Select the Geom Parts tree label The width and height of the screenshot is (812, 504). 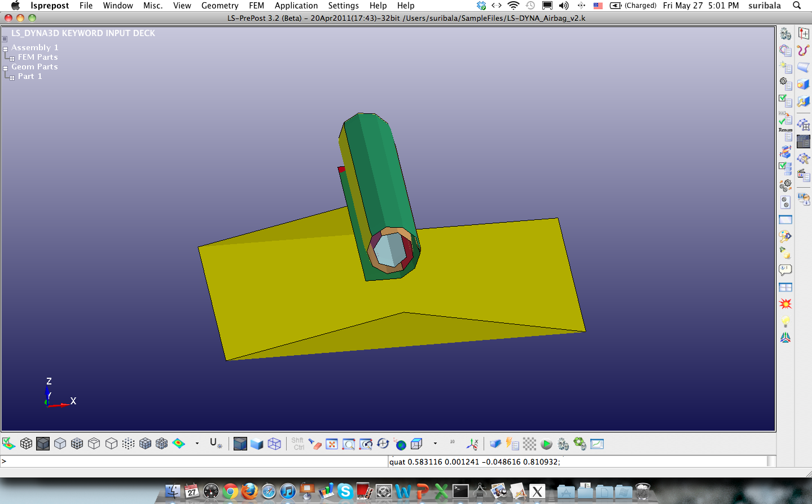(x=34, y=67)
